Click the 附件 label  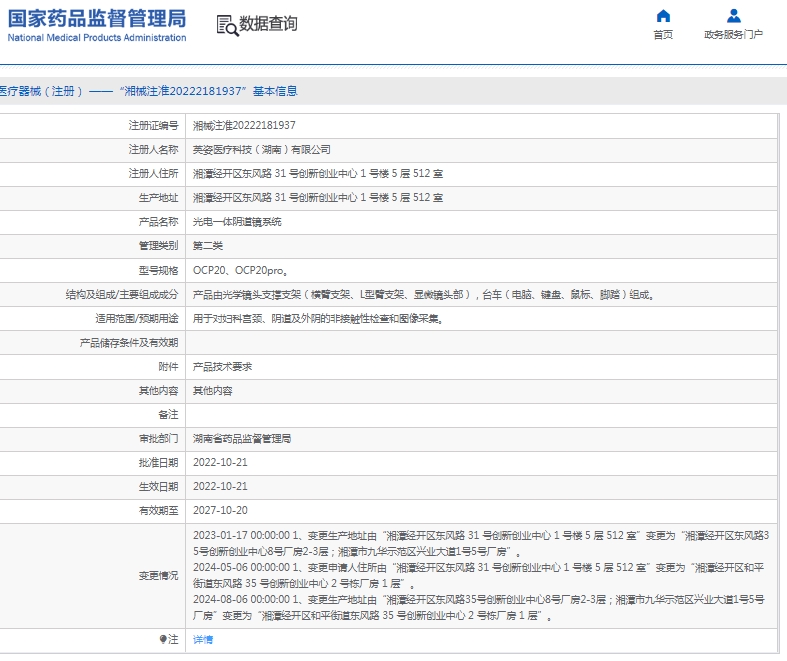pyautogui.click(x=168, y=367)
